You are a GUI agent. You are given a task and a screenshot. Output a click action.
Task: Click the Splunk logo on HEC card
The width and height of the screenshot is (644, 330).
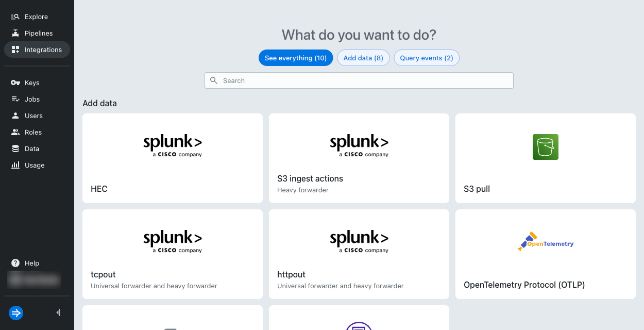pyautogui.click(x=173, y=146)
